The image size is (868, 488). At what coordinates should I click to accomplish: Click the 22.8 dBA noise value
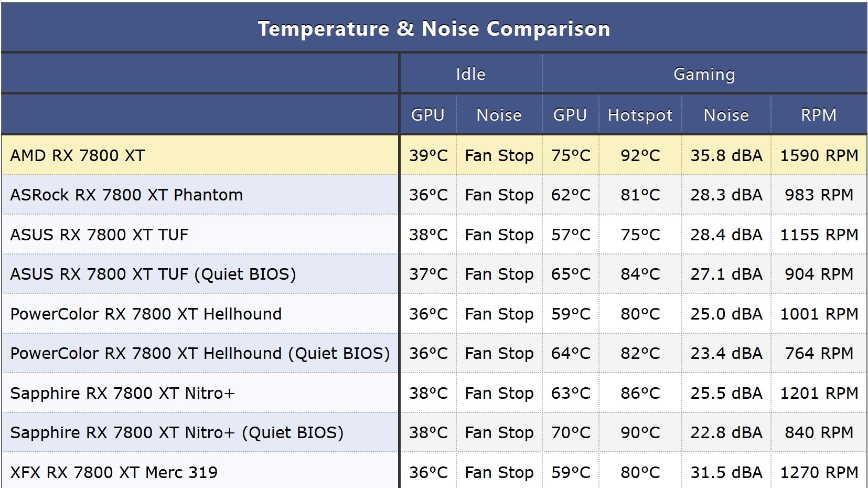pos(726,432)
